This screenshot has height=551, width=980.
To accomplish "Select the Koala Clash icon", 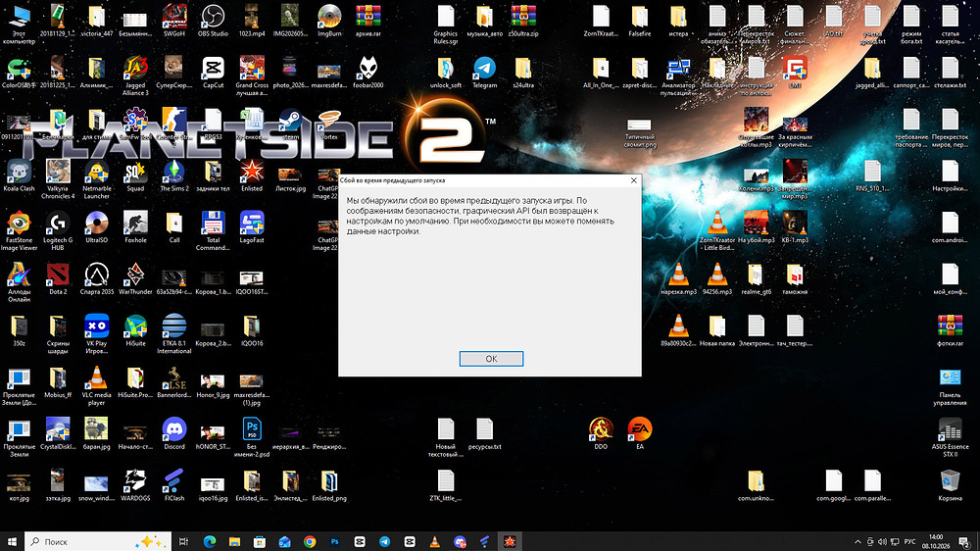I will click(x=20, y=175).
